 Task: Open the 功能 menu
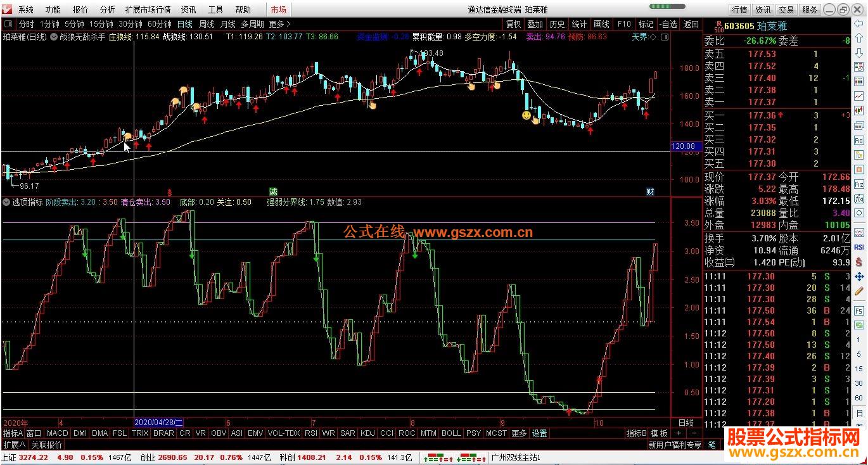53,10
